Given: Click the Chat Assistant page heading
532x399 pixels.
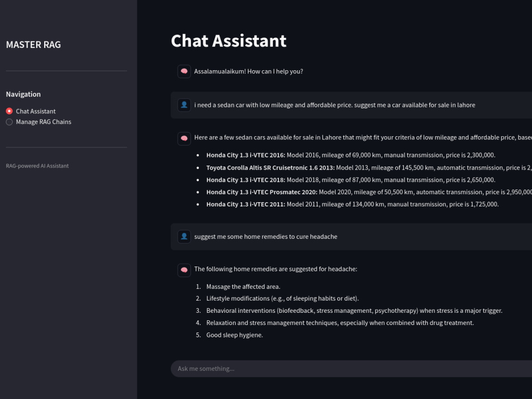Looking at the screenshot, I should (x=228, y=40).
